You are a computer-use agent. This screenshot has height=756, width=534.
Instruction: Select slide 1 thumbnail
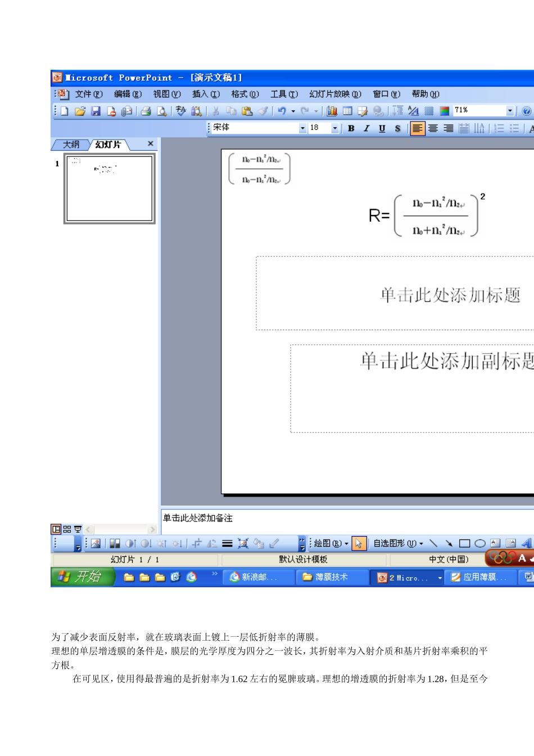(110, 188)
